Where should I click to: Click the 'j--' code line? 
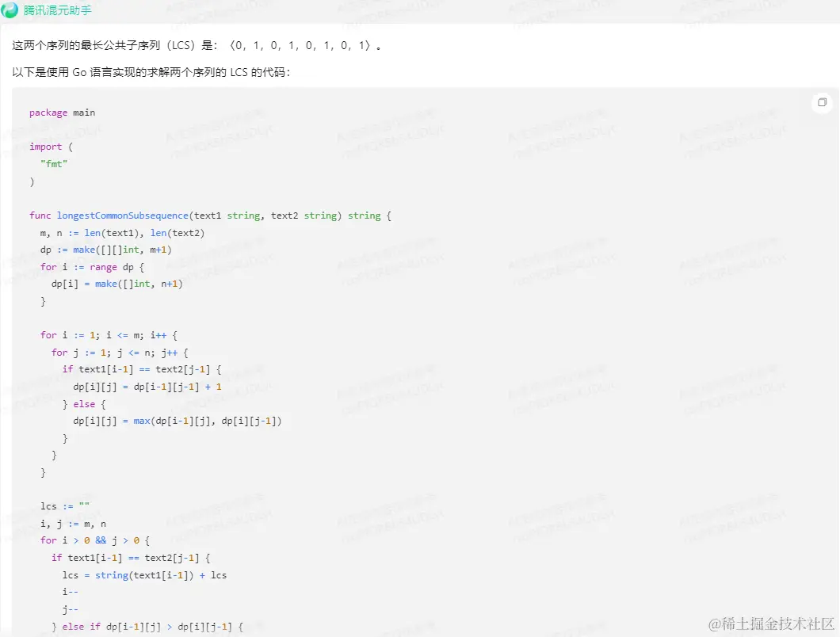coord(71,609)
